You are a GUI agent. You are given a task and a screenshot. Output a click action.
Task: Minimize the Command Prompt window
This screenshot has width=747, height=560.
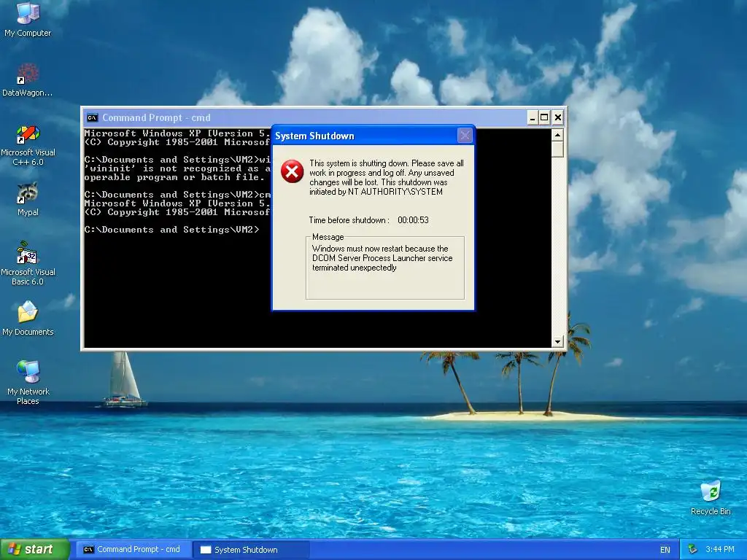[x=533, y=117]
